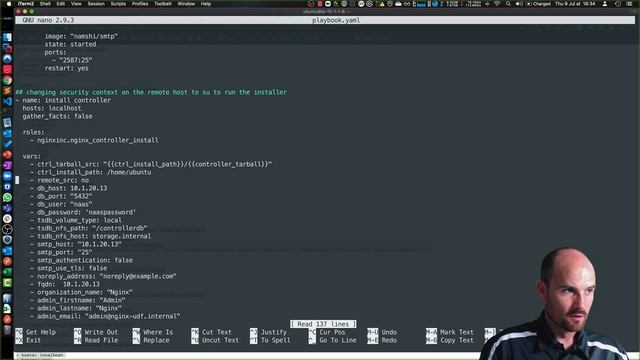Open the blue circle up-arrow Dock icon
The width and height of the screenshot is (640, 360).
[x=7, y=58]
